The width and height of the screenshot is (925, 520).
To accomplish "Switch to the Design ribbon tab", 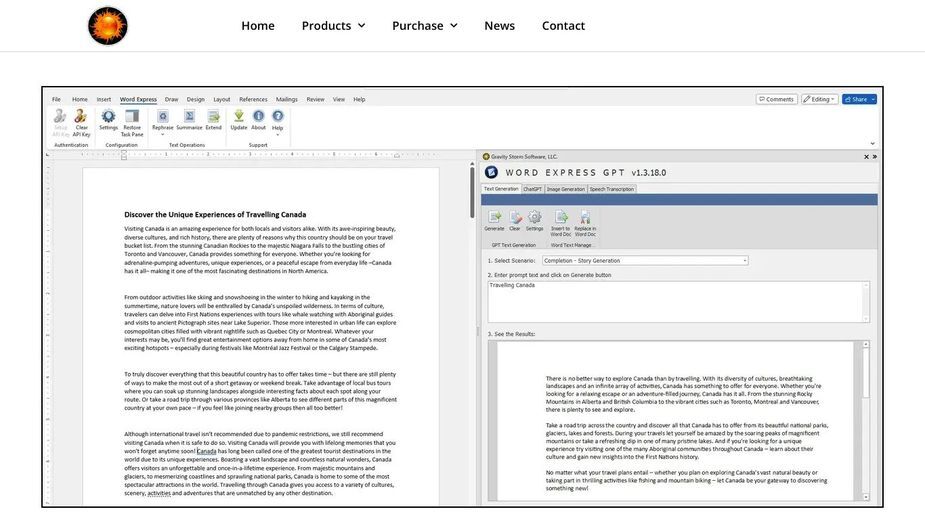I will pyautogui.click(x=195, y=99).
